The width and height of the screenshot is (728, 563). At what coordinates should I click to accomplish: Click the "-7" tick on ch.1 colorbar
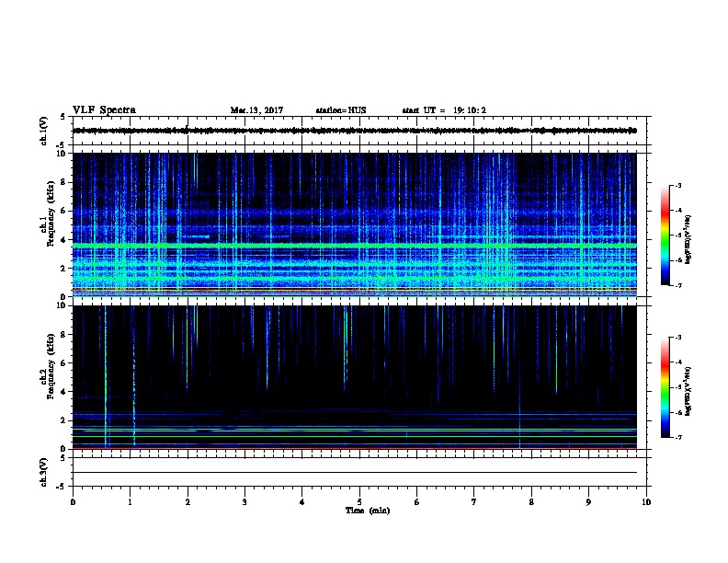[678, 285]
